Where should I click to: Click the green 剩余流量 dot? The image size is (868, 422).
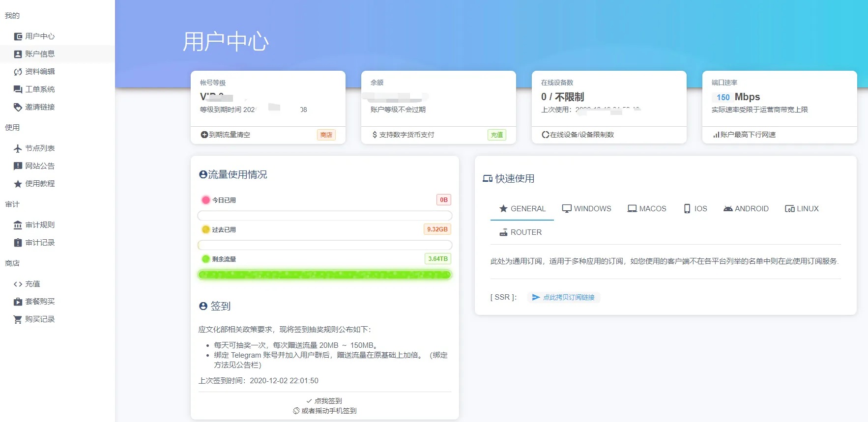tap(206, 259)
